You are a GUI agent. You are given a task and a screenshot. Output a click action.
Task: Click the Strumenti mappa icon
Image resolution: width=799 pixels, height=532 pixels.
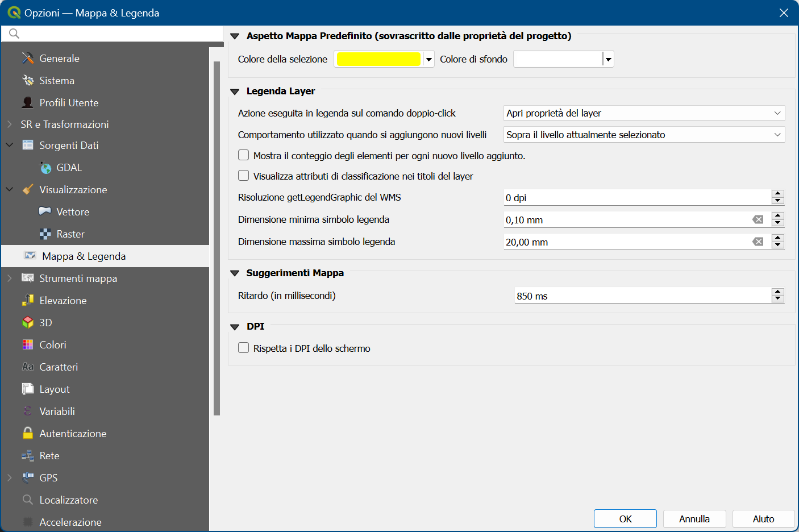pyautogui.click(x=28, y=278)
